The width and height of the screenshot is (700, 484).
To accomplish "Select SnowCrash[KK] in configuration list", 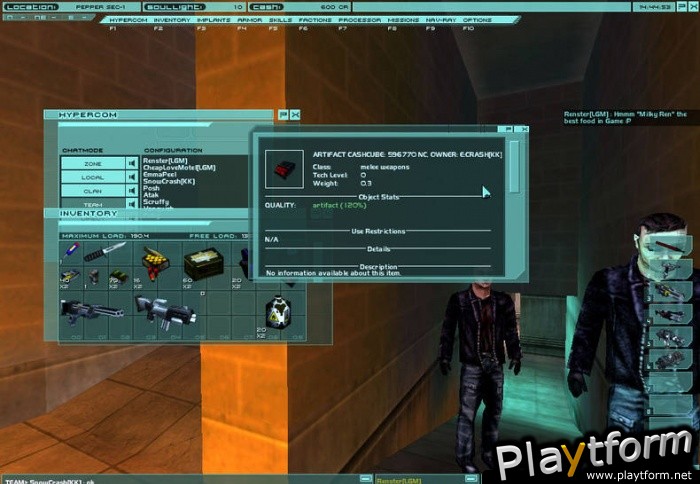I will 169,181.
